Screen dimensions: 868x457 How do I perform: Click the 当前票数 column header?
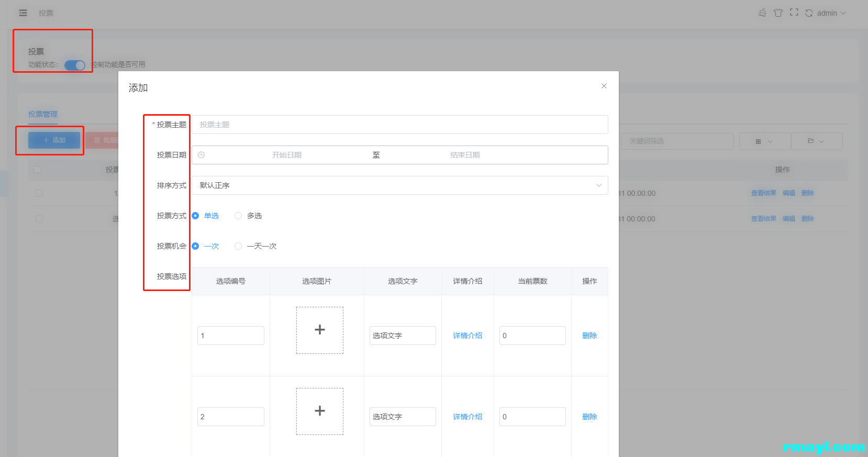pyautogui.click(x=532, y=281)
